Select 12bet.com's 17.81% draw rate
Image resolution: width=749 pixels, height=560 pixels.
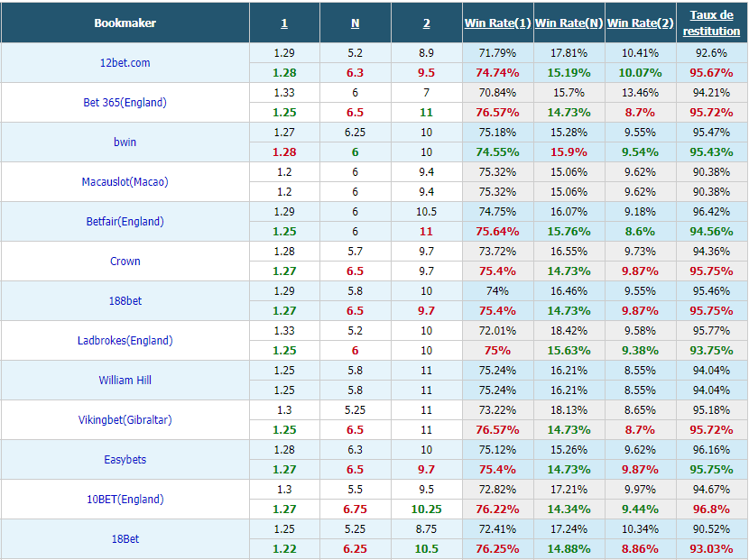[569, 53]
